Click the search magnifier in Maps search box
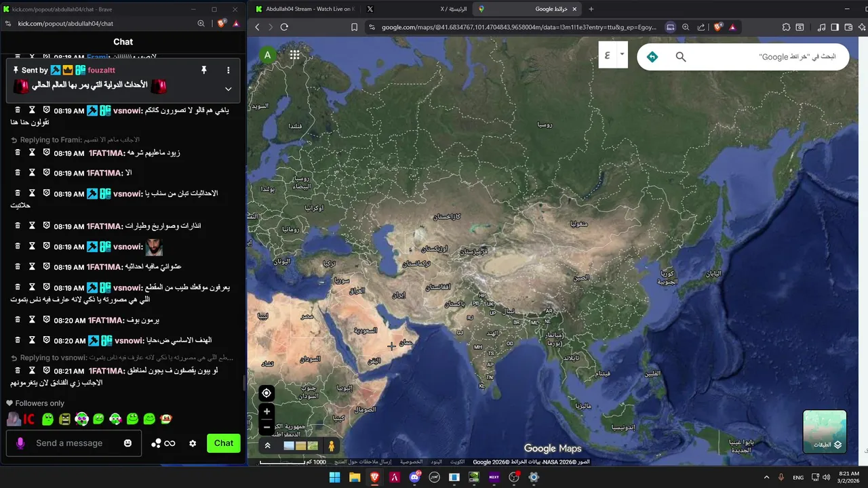This screenshot has height=488, width=868. click(x=681, y=57)
